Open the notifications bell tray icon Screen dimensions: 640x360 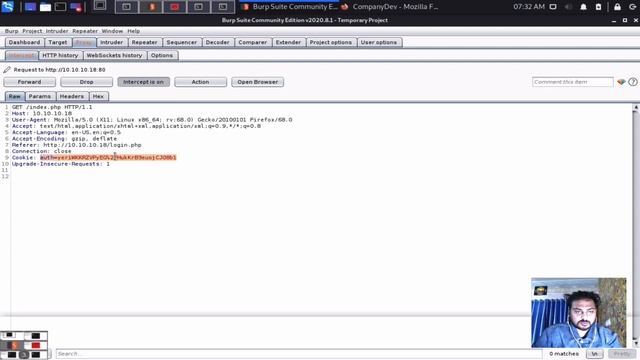click(583, 7)
